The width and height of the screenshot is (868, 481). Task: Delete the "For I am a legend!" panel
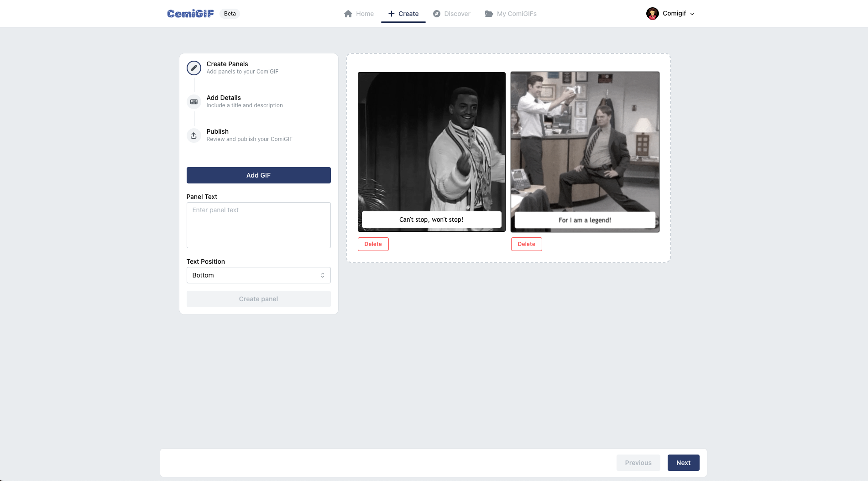(526, 244)
